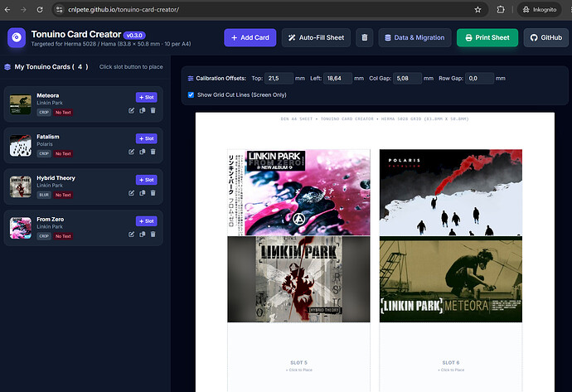Click the v0.3.0 version badge
The width and height of the screenshot is (572, 392).
coord(134,36)
